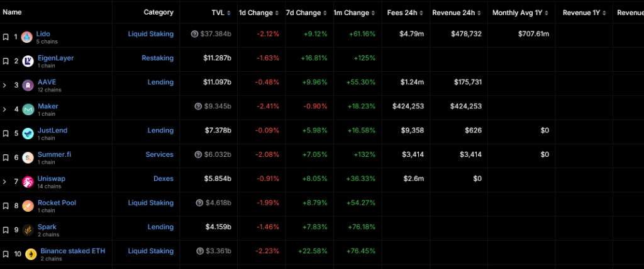Bookmark the JustLend protocol
The height and width of the screenshot is (269, 644).
click(5, 134)
